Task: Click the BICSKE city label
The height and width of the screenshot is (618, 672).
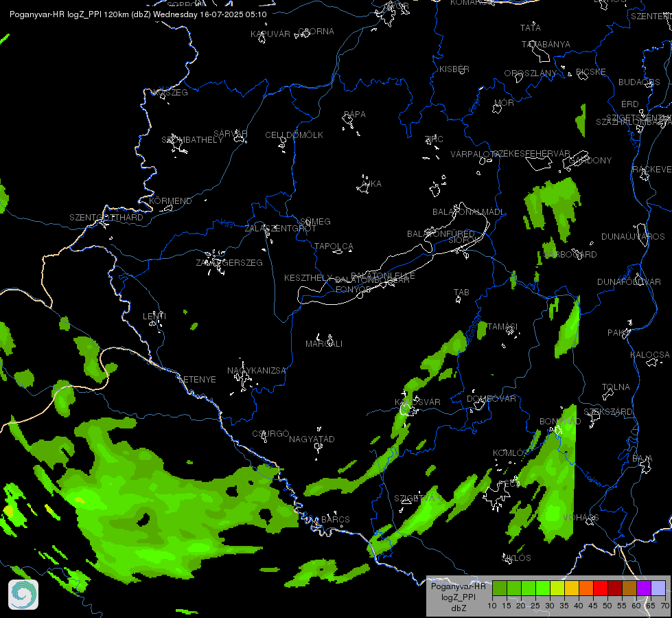Action: [x=591, y=72]
